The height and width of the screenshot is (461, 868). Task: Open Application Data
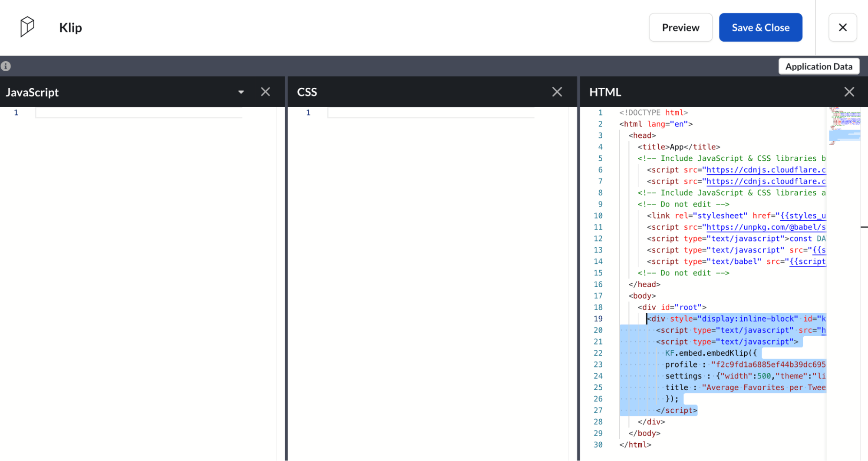tap(818, 66)
